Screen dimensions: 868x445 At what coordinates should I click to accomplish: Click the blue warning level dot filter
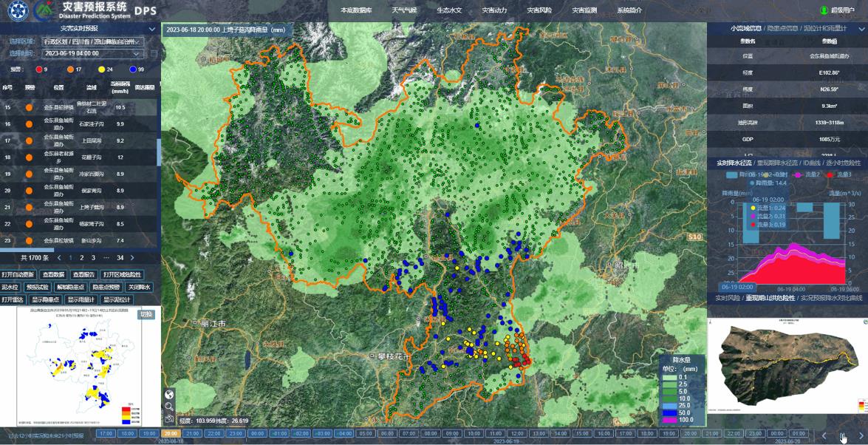132,69
